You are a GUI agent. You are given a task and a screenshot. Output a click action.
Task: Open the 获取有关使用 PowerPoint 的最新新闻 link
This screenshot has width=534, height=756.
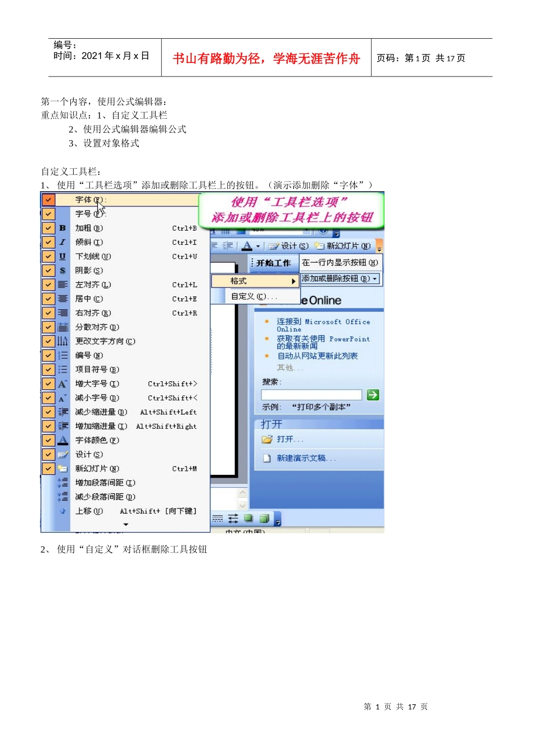click(323, 343)
